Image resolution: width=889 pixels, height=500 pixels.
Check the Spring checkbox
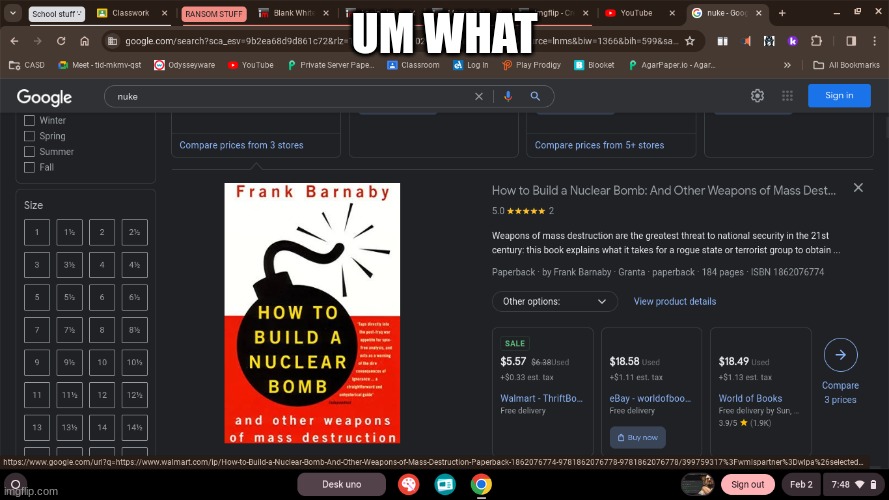click(29, 136)
